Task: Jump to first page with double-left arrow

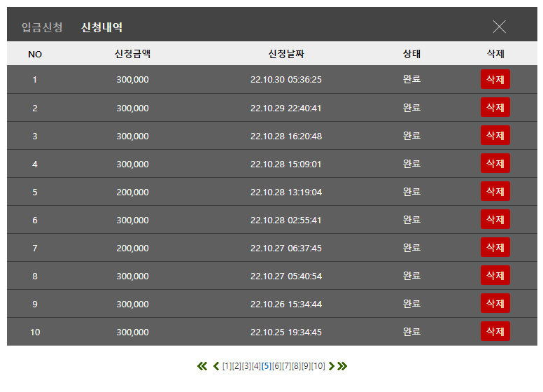Action: (202, 366)
